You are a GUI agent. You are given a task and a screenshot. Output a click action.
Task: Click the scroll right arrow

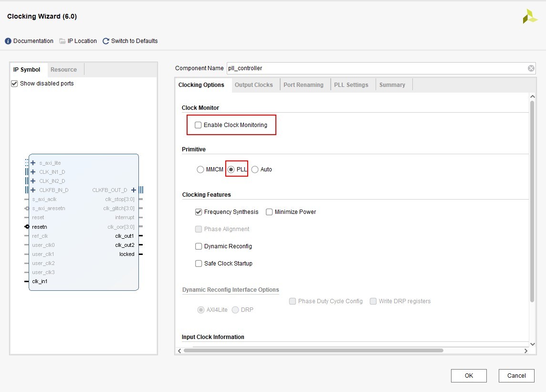(526, 351)
